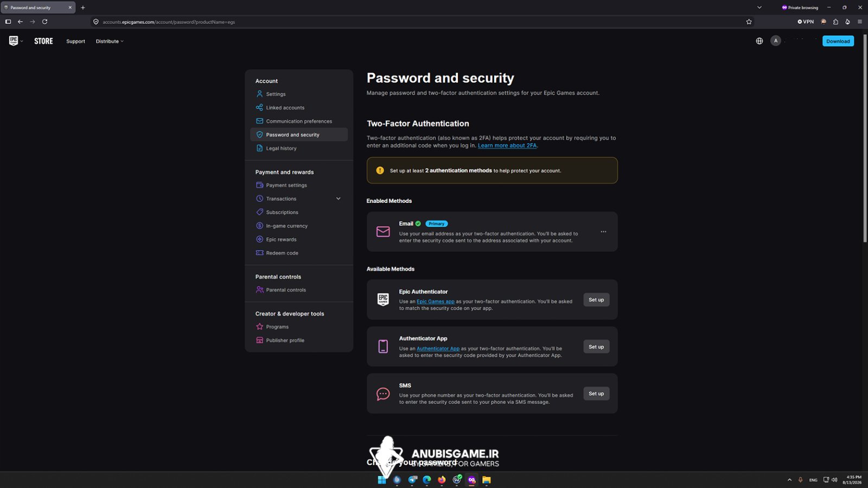Screen dimensions: 868x488
Task: Click the Publisher profile storefront icon
Action: coord(259,340)
